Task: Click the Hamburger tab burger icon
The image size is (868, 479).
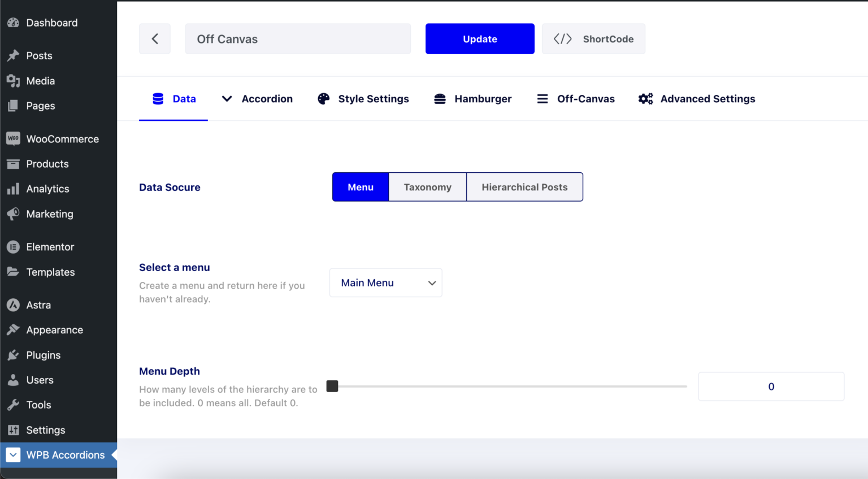Action: pos(440,98)
